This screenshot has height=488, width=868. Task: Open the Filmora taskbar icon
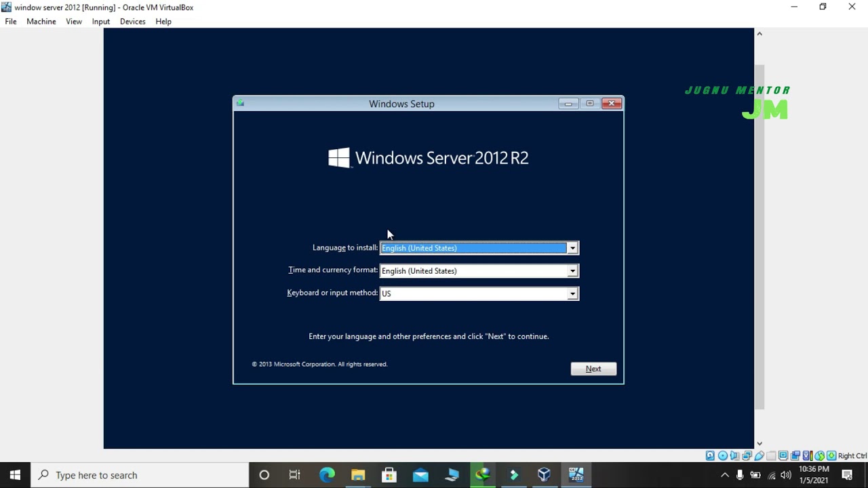tap(514, 475)
